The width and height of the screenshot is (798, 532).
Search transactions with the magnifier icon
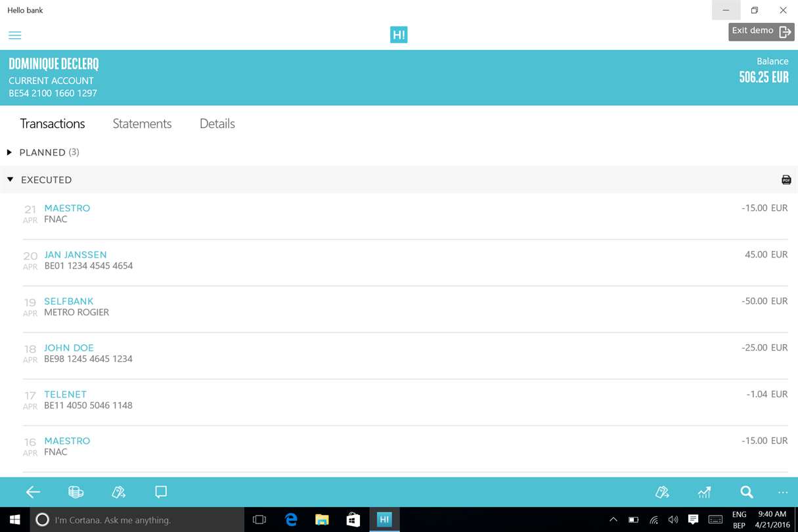[747, 492]
